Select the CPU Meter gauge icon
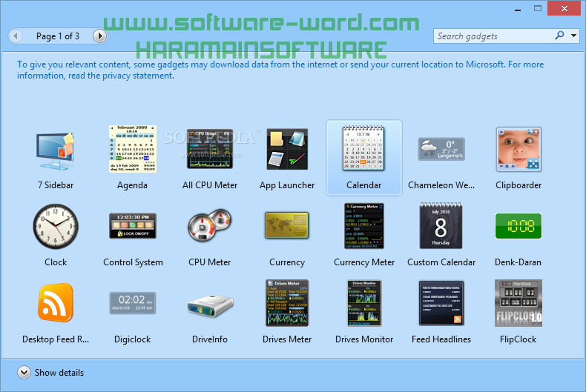The height and width of the screenshot is (392, 586). click(210, 225)
